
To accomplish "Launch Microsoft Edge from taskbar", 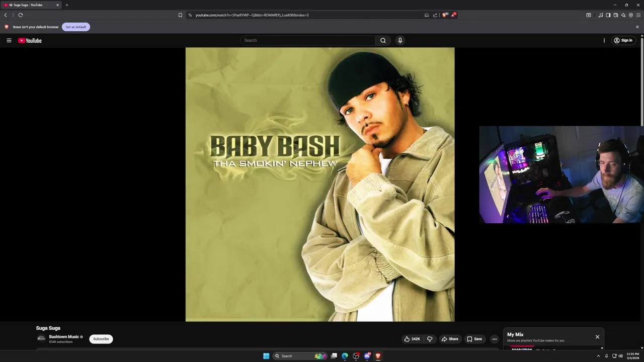I will 345,356.
